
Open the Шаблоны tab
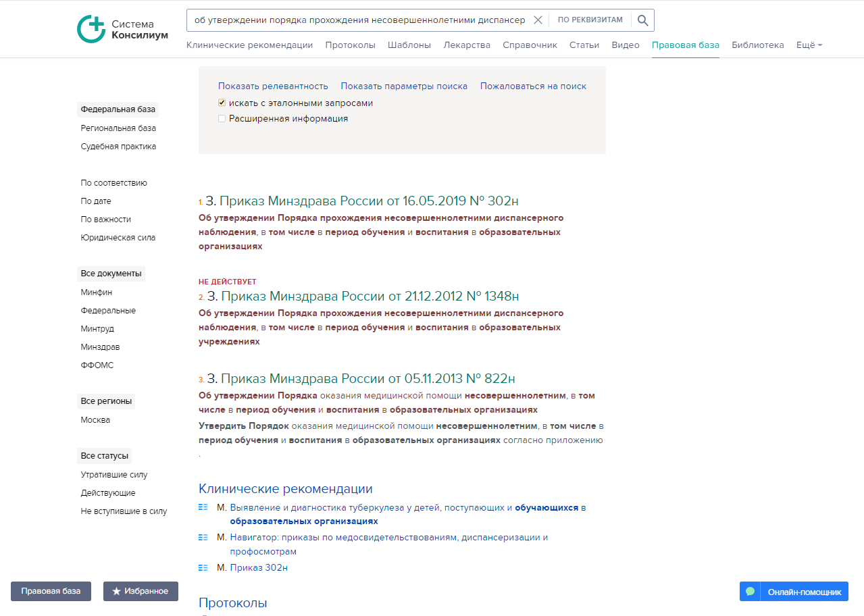[409, 45]
